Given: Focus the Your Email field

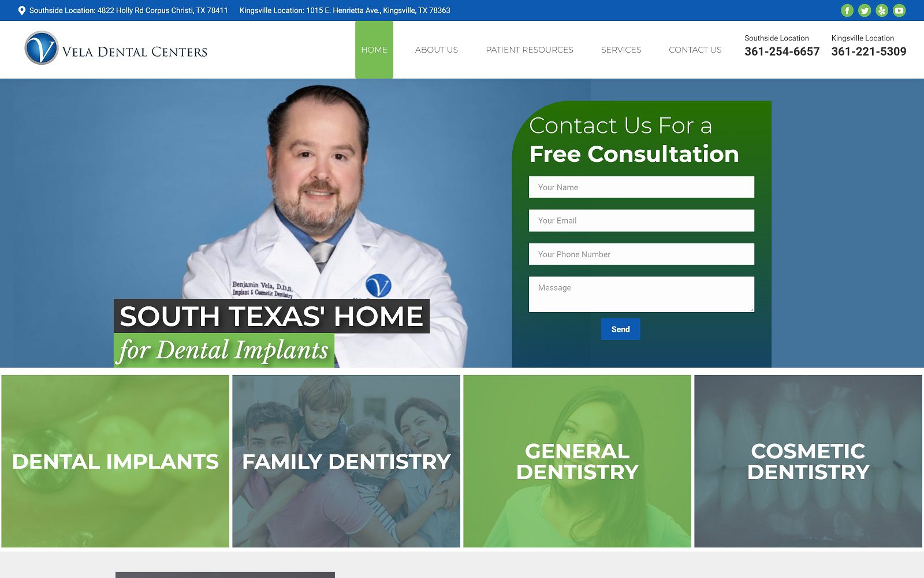Looking at the screenshot, I should (x=642, y=221).
